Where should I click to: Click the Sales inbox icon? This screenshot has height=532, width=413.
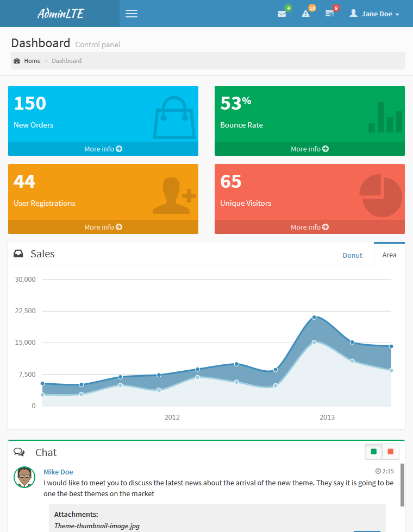click(x=18, y=254)
